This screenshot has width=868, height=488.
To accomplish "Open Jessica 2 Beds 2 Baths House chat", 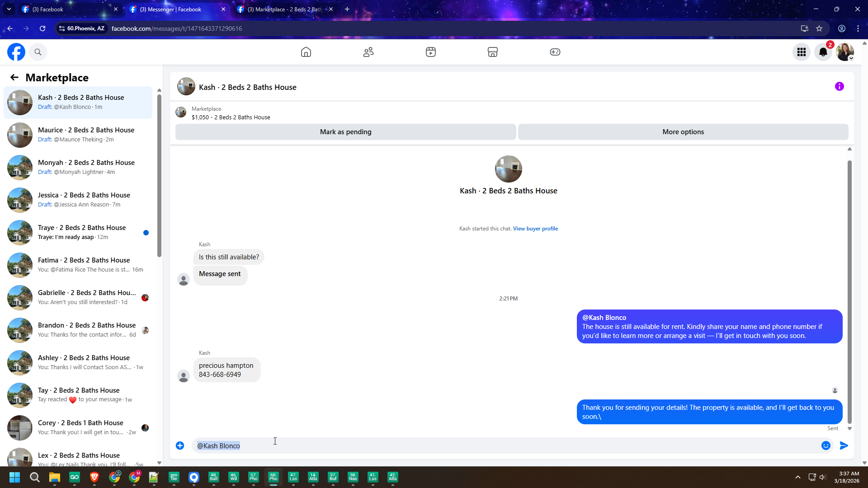I will tap(78, 200).
